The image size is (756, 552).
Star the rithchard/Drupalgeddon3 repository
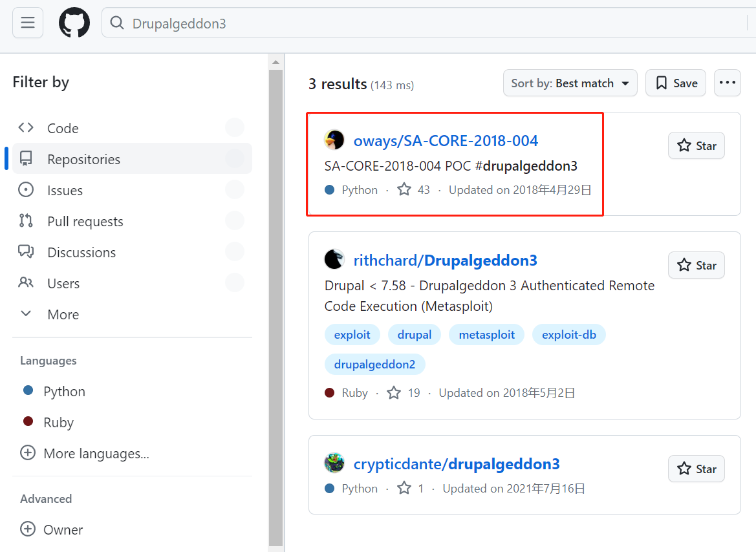pyautogui.click(x=696, y=265)
